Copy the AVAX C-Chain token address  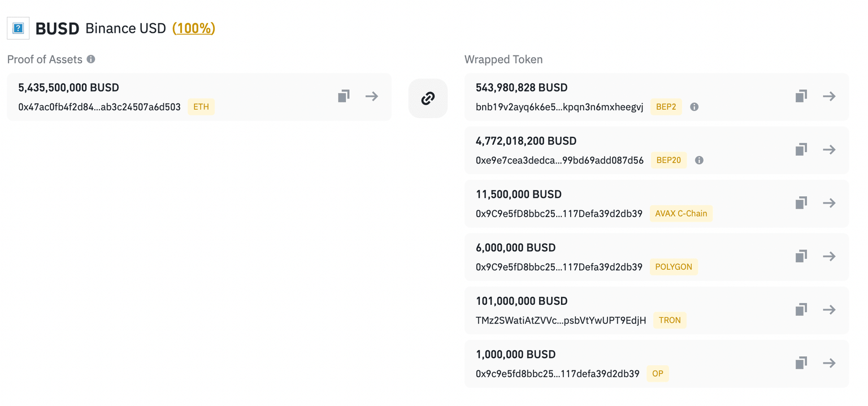(801, 202)
